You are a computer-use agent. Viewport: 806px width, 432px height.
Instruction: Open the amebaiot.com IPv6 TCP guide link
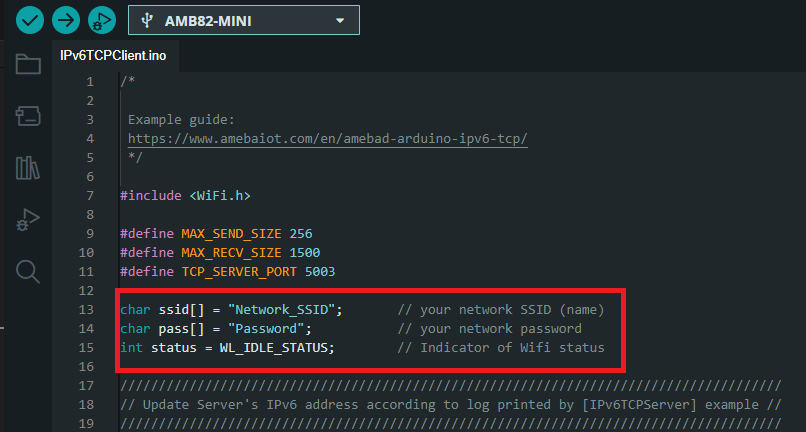pos(327,139)
